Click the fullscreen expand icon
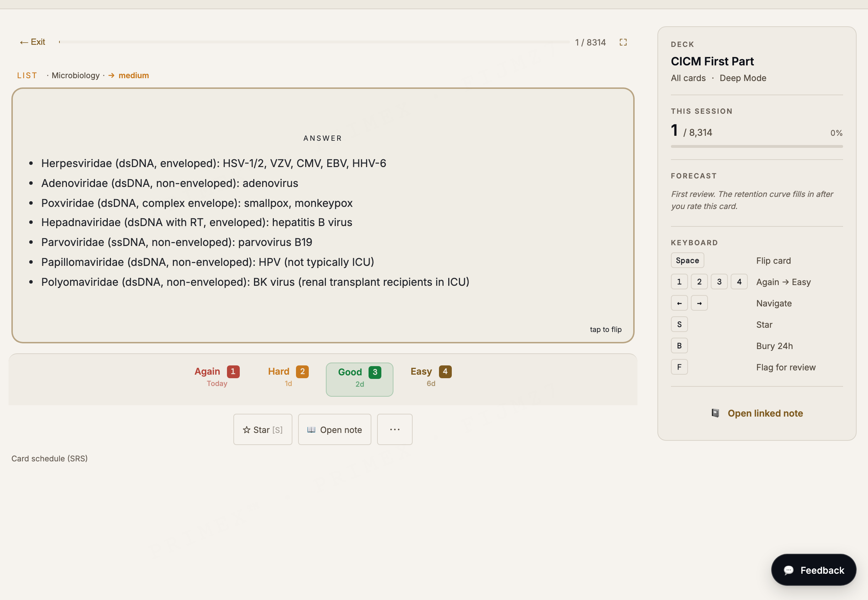The image size is (868, 600). click(x=623, y=42)
